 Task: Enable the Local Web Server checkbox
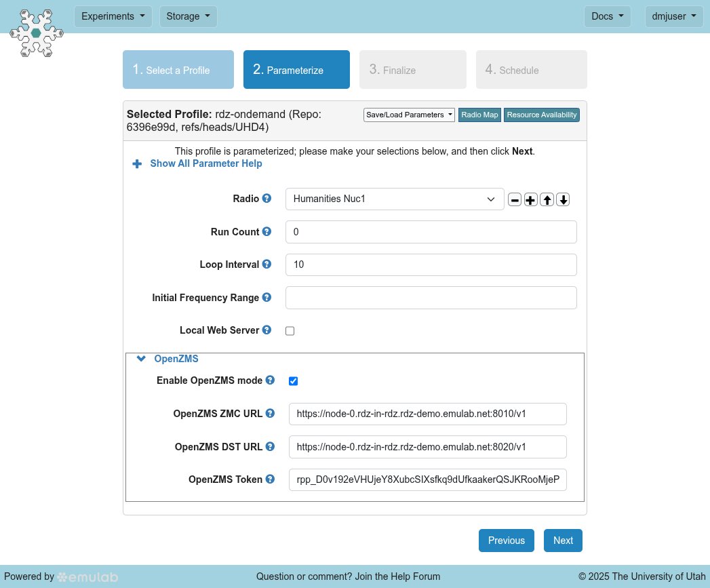tap(290, 331)
